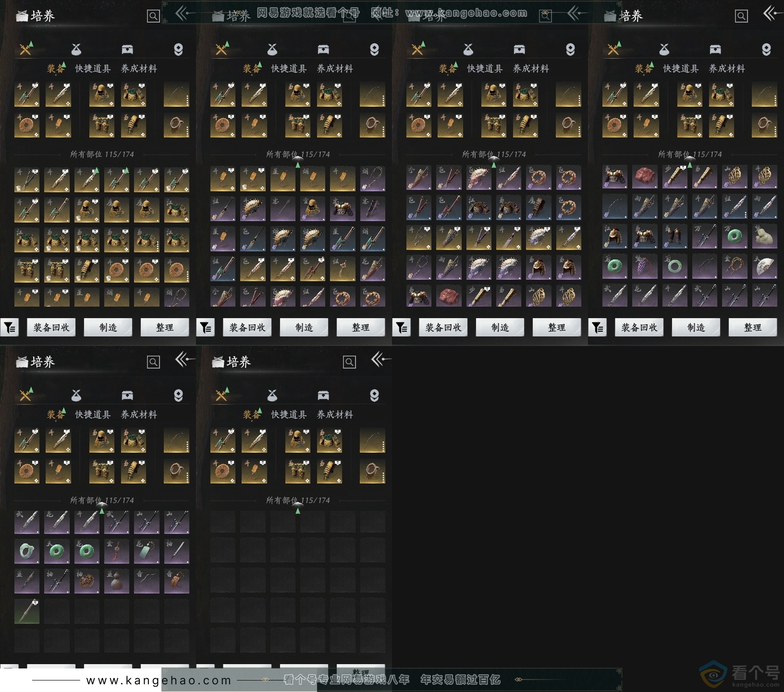Click 装备回收 button in top-left panel
The image size is (784, 692).
coord(51,327)
